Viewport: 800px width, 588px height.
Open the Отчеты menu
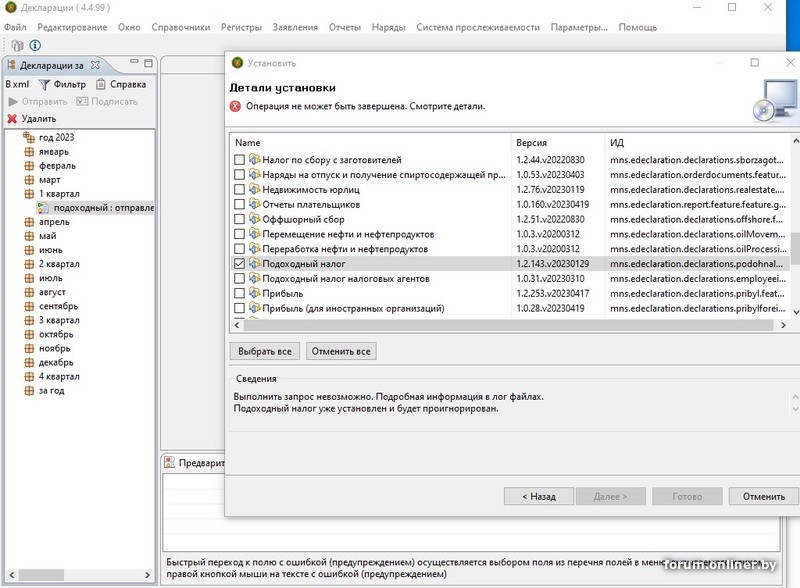coord(344,27)
